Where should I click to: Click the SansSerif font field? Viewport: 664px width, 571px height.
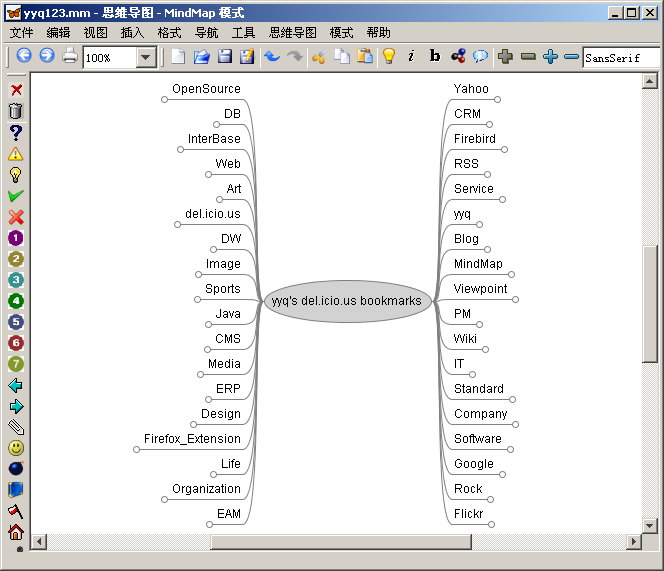pos(621,58)
